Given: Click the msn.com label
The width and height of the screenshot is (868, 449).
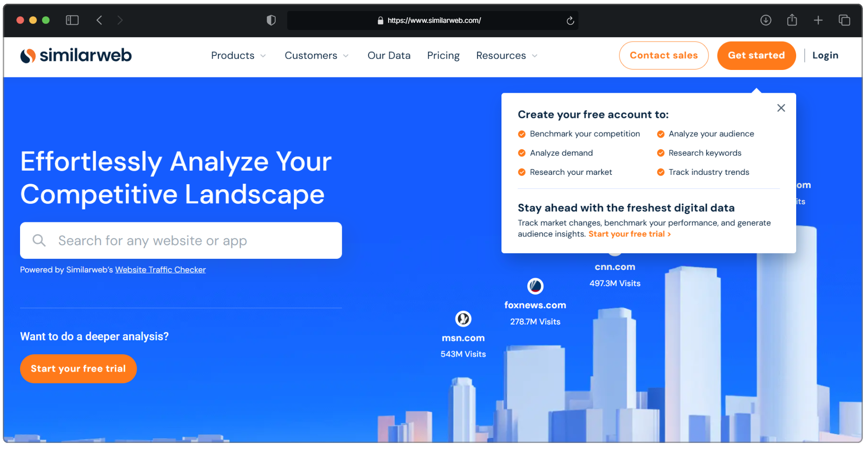Looking at the screenshot, I should pos(463,338).
